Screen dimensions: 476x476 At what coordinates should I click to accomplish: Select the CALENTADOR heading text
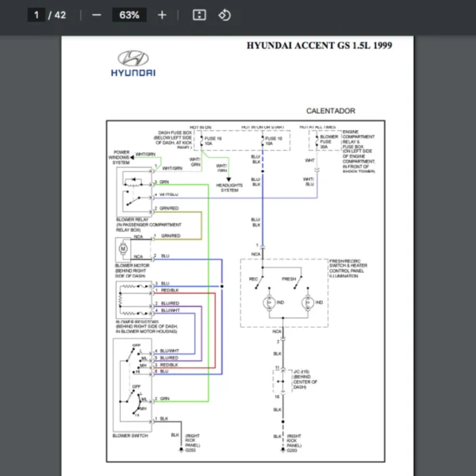[331, 111]
